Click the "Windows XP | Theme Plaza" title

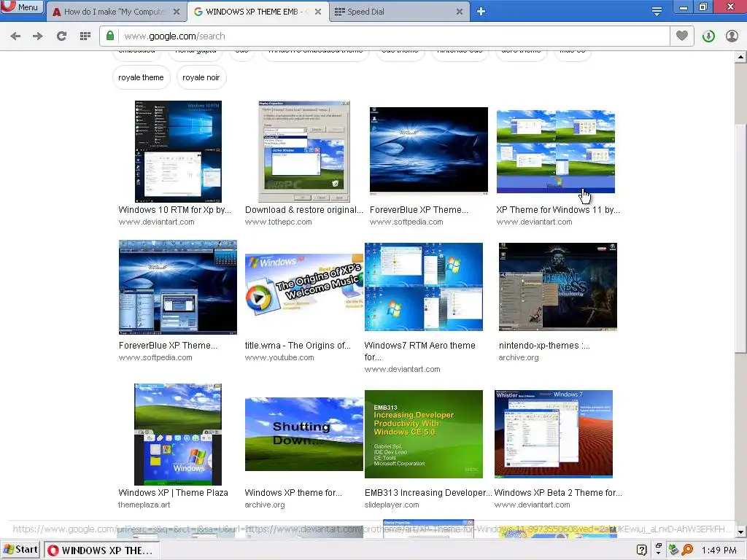173,493
